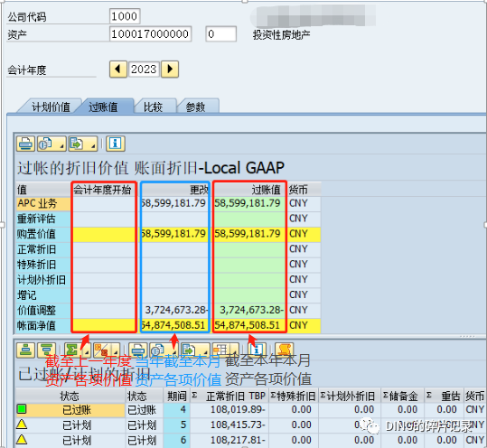This screenshot has width=487, height=448.
Task: Click the 过账值 cell 58,599,181.79 in the APC 业务 row
Action: pyautogui.click(x=249, y=203)
